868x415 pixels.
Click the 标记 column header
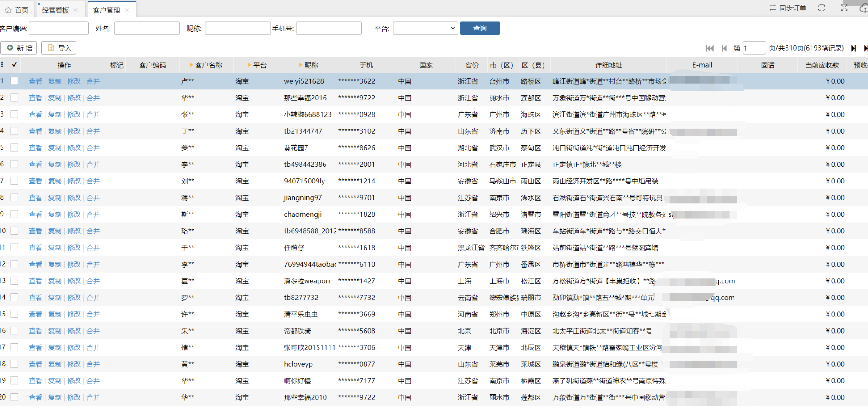coord(116,65)
